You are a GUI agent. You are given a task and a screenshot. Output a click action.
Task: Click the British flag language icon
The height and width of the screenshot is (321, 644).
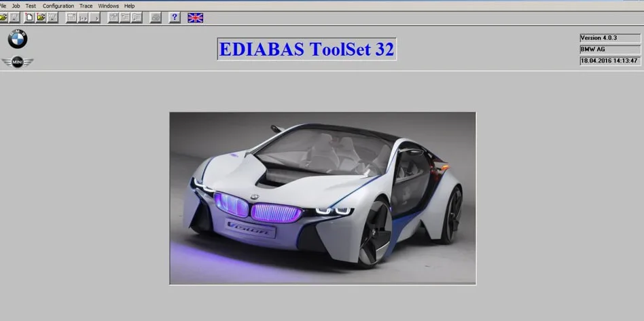click(195, 18)
